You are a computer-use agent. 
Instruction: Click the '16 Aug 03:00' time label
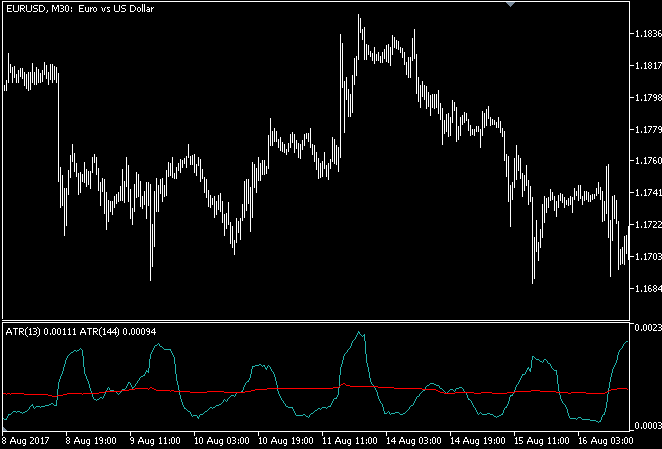pyautogui.click(x=606, y=441)
